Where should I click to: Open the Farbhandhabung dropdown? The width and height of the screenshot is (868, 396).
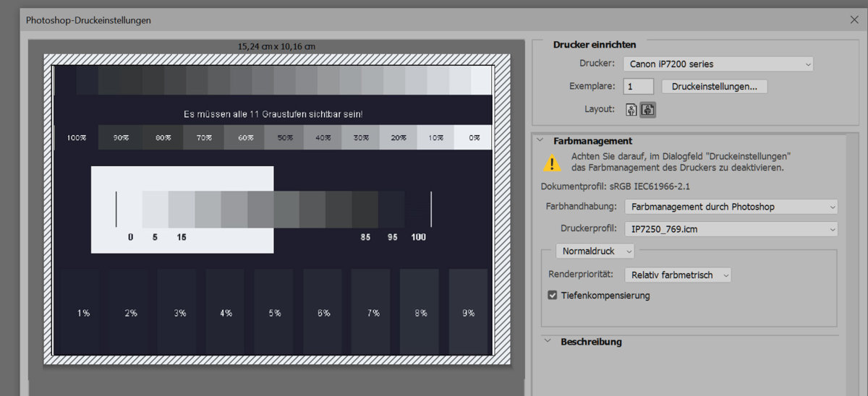pyautogui.click(x=731, y=207)
